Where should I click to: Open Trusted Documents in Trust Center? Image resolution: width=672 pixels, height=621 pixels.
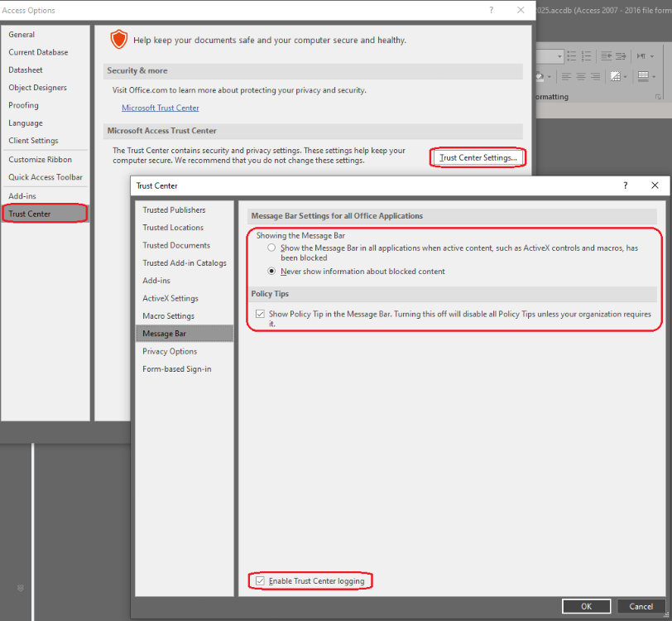tap(185, 245)
